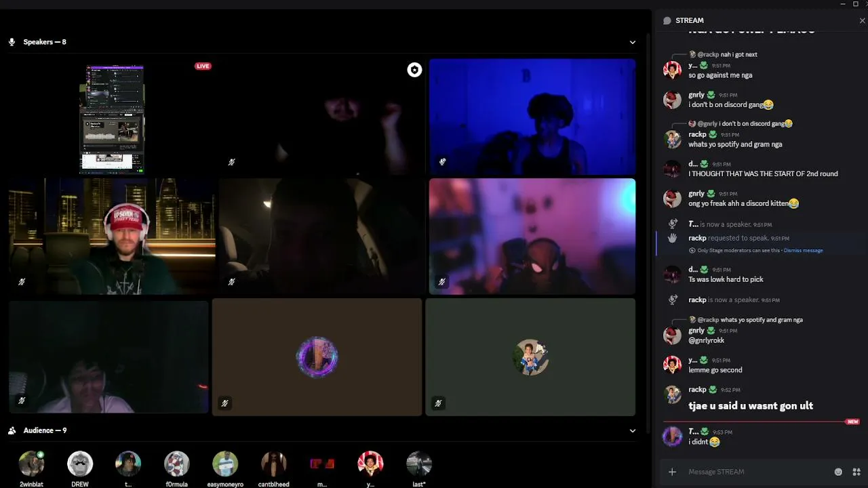
Task: Click message "tjae u said u wasnt gon ult"
Action: [751, 405]
